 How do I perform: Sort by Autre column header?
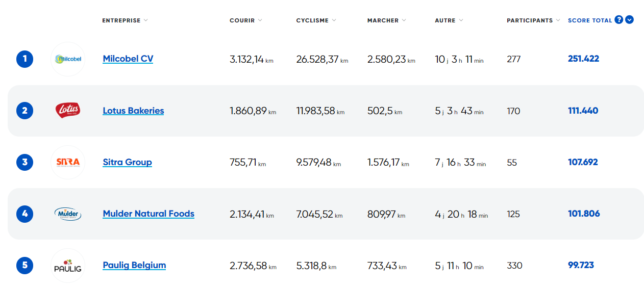pyautogui.click(x=449, y=20)
